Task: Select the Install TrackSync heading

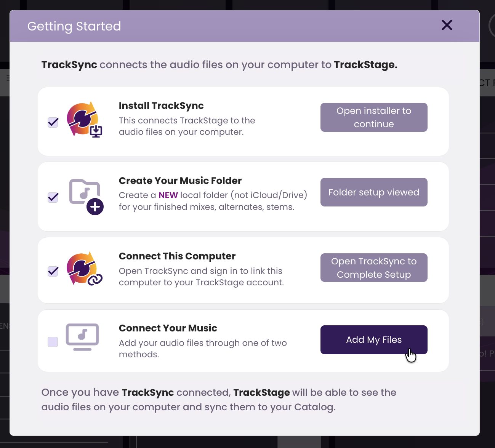Action: point(161,106)
